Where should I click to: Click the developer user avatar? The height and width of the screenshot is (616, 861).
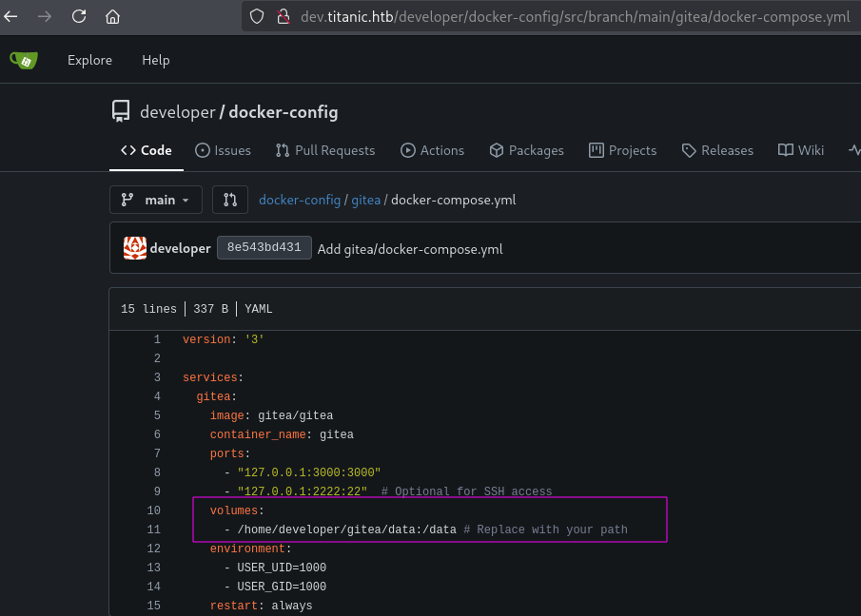(134, 248)
